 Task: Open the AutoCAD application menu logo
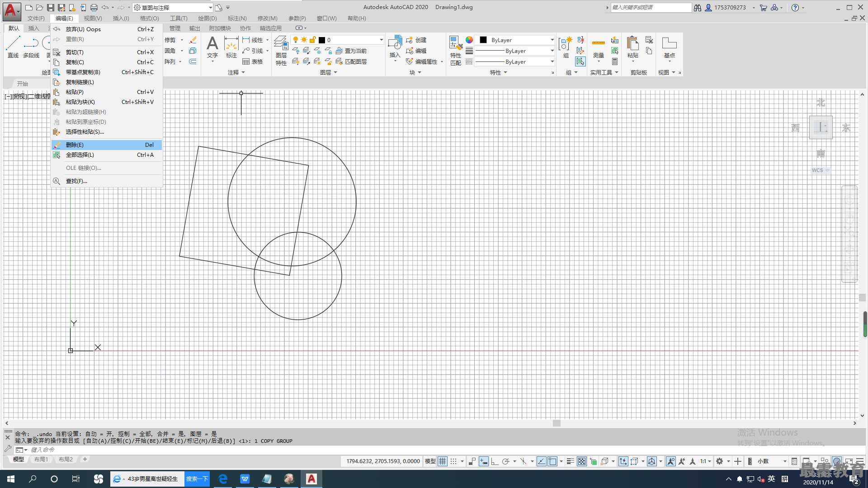[x=12, y=12]
